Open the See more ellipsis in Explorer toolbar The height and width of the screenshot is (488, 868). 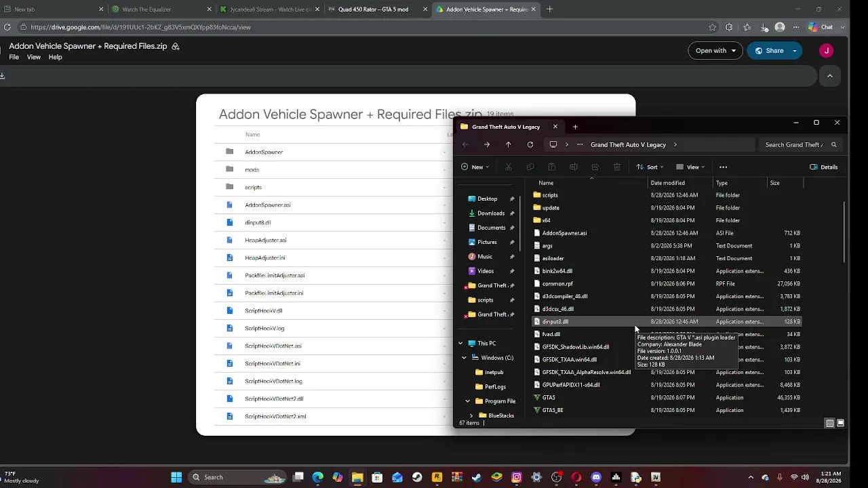click(x=723, y=167)
